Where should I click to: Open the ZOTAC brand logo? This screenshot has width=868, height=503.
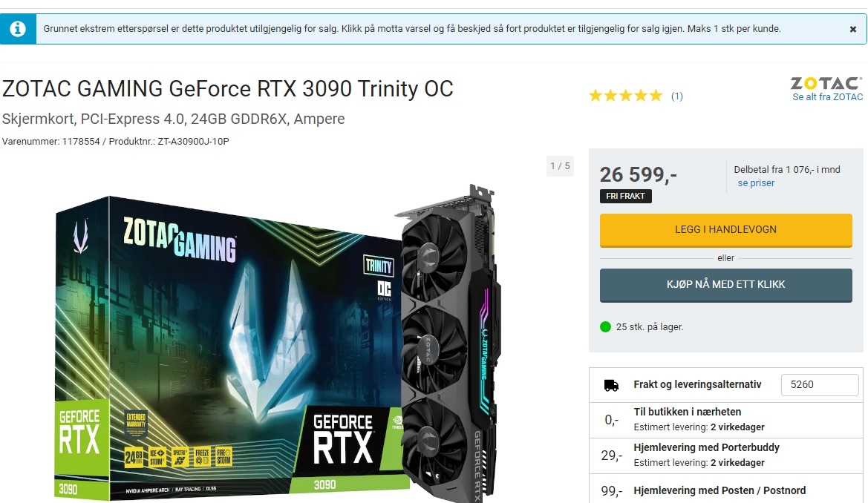(x=826, y=83)
